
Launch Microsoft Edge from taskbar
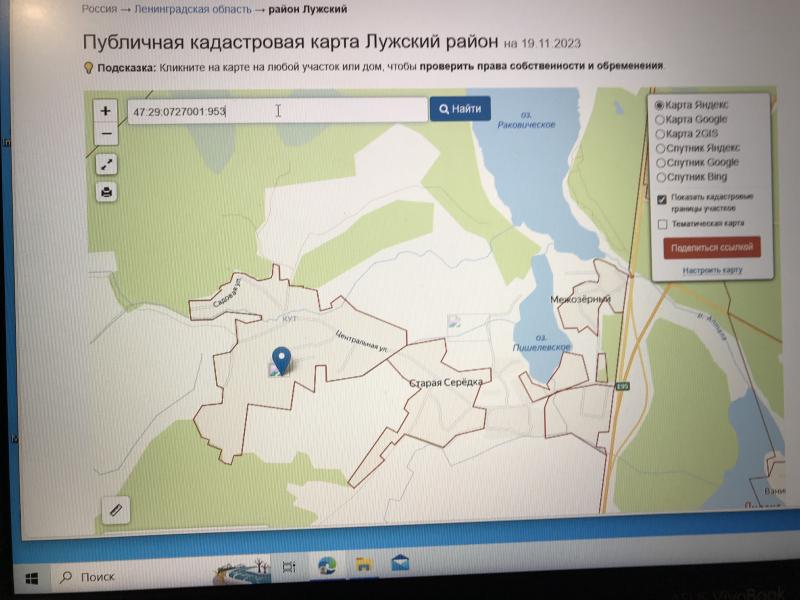(327, 565)
